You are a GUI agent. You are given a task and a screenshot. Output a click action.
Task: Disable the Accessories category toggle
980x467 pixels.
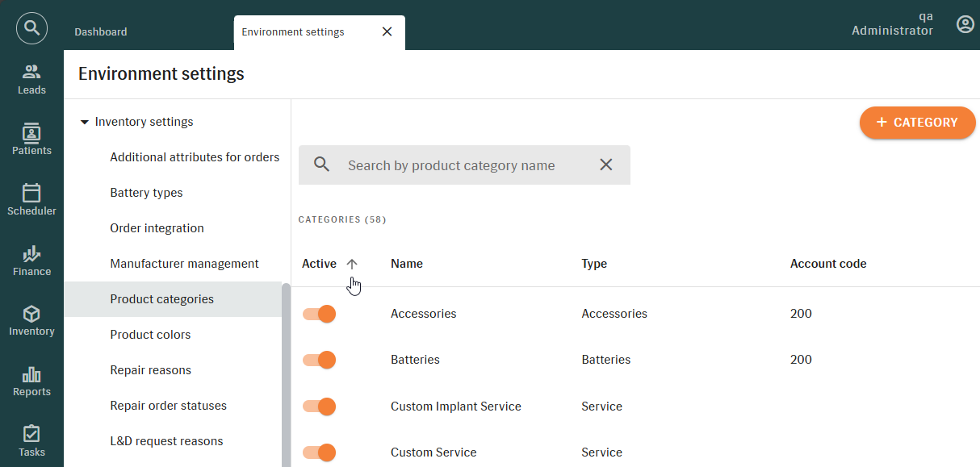point(320,314)
